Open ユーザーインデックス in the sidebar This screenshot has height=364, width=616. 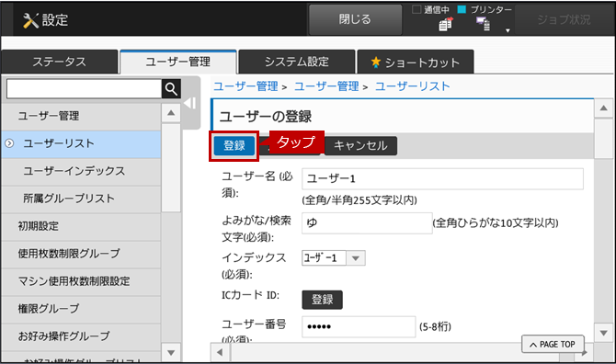pos(81,171)
